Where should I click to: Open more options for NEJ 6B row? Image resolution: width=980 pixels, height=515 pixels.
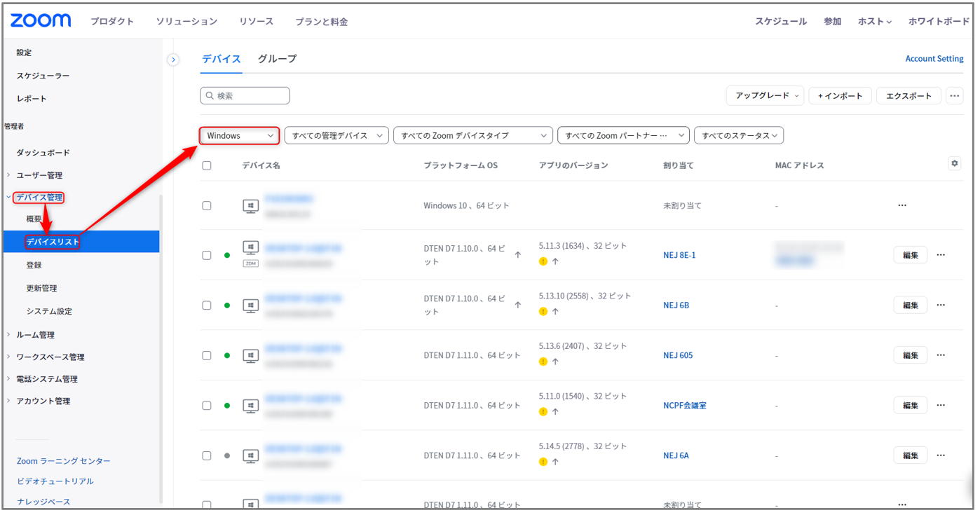click(941, 305)
